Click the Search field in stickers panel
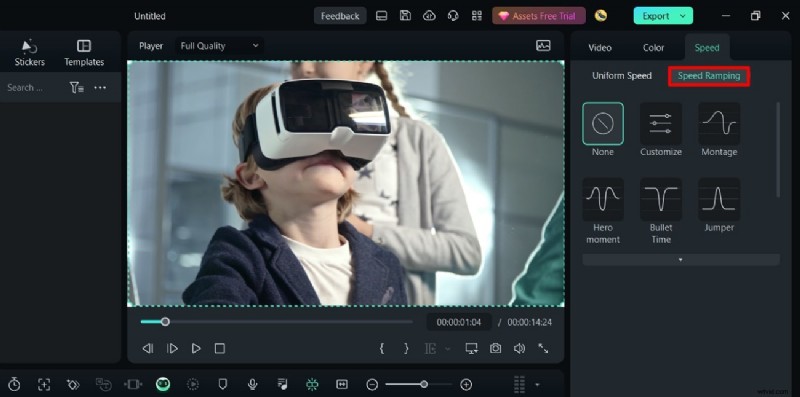Image resolution: width=800 pixels, height=397 pixels. 24,88
